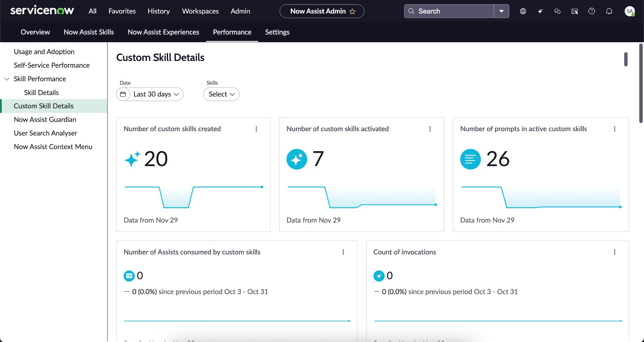Select the Performance tab

click(x=232, y=32)
